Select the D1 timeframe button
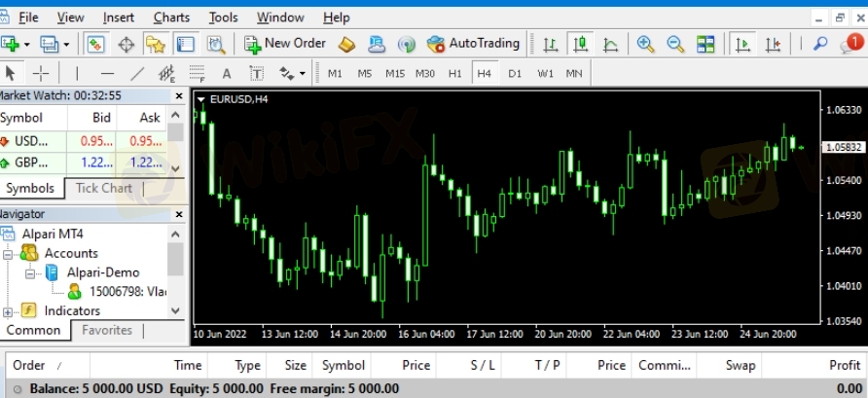 pyautogui.click(x=515, y=73)
